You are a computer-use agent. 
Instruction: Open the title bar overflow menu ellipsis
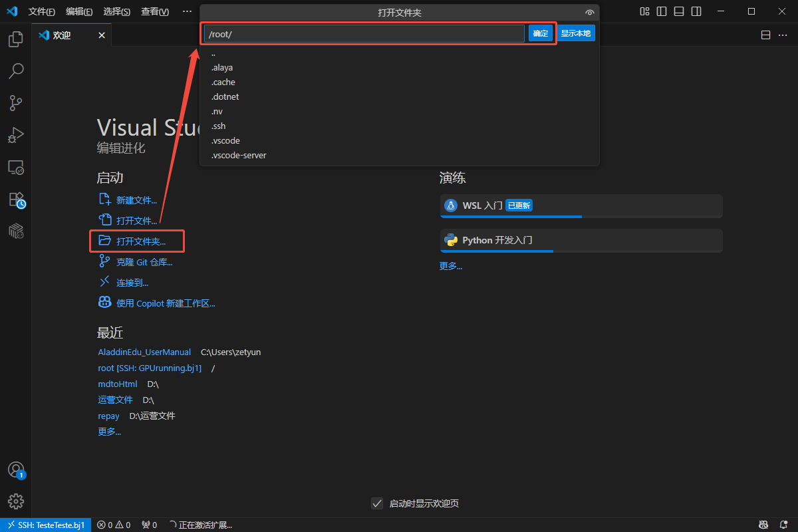click(x=187, y=11)
